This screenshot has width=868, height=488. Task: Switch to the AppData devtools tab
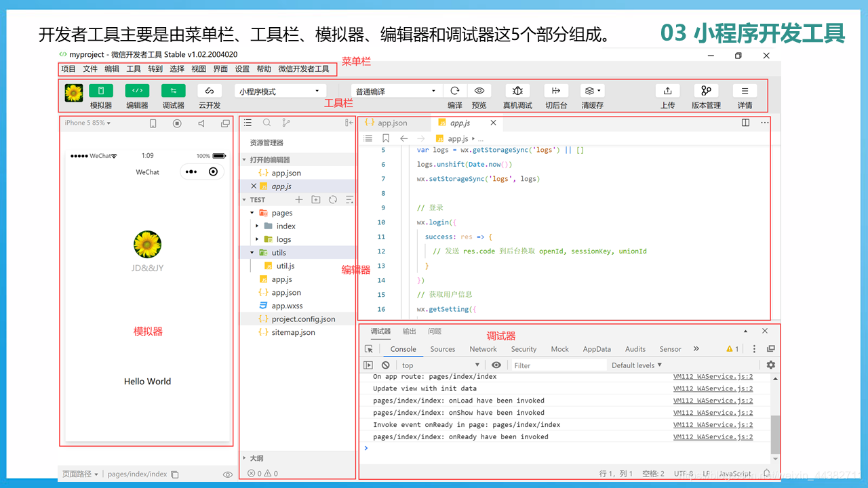click(x=597, y=349)
